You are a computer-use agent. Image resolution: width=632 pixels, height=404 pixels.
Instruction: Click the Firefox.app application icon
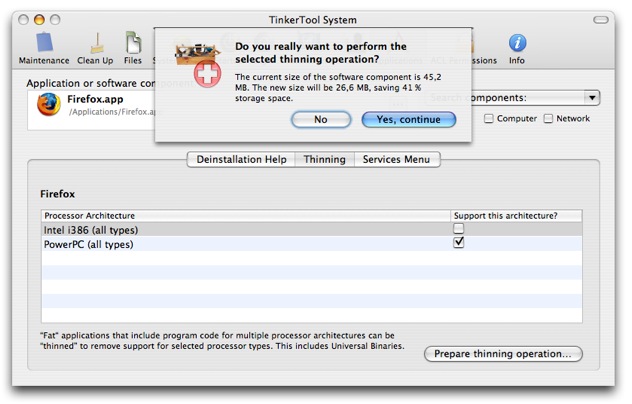(49, 104)
